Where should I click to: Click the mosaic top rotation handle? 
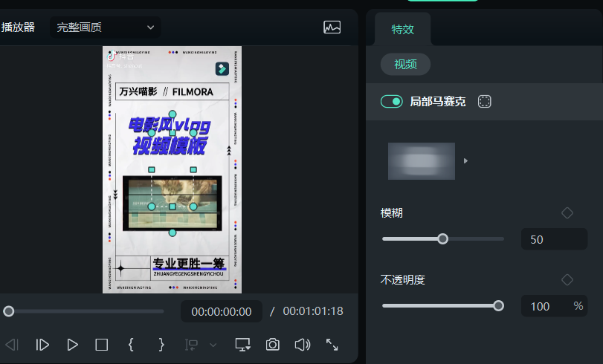coord(172,114)
